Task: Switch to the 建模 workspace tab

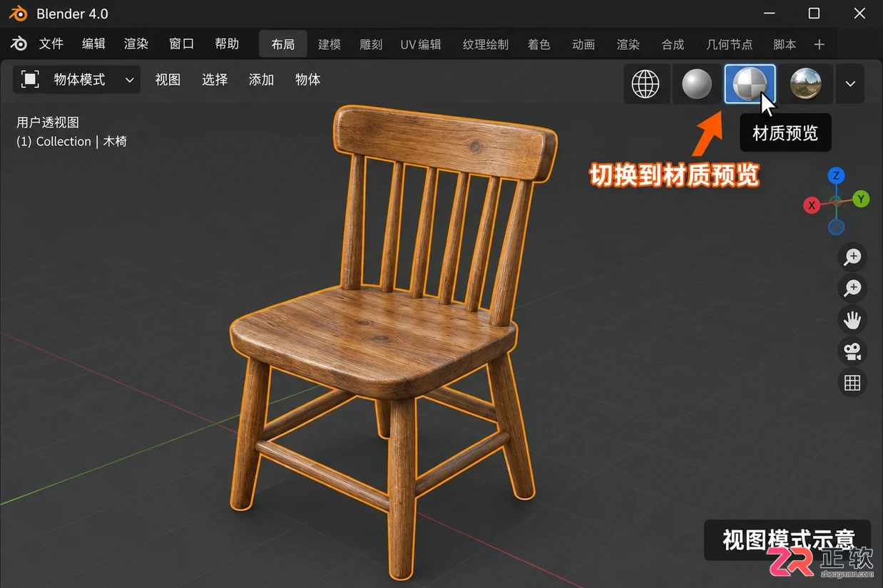Action: pos(330,44)
